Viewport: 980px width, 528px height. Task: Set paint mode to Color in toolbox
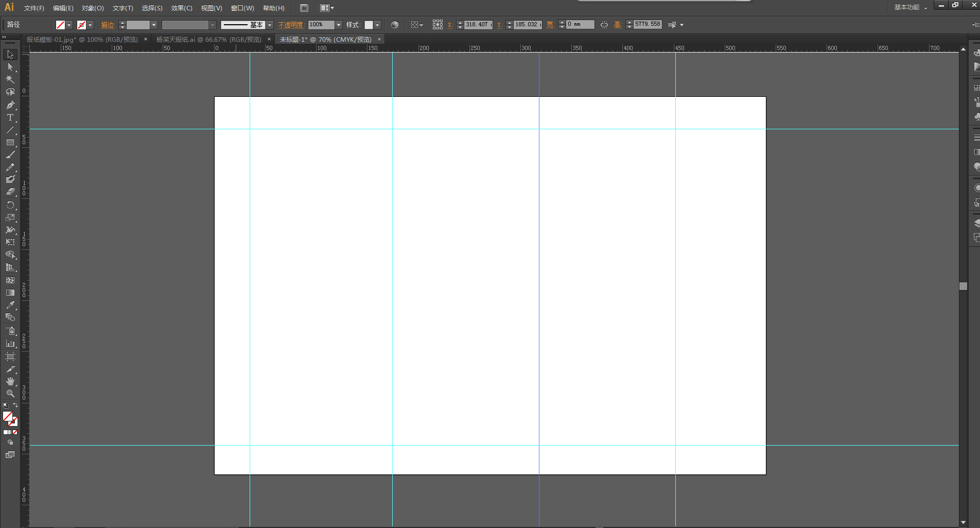click(x=6, y=432)
